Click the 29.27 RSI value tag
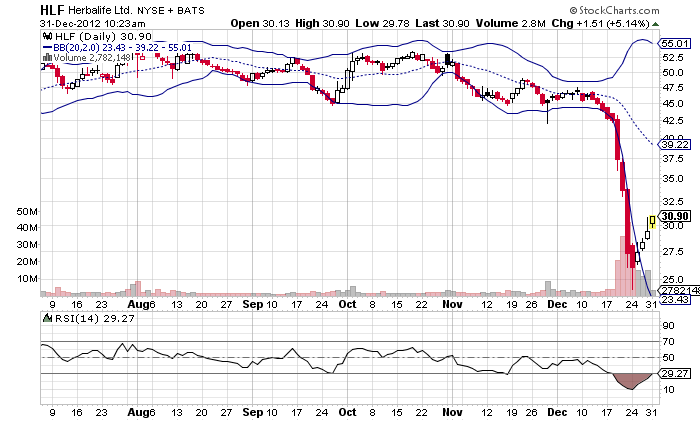The image size is (700, 421). click(675, 373)
